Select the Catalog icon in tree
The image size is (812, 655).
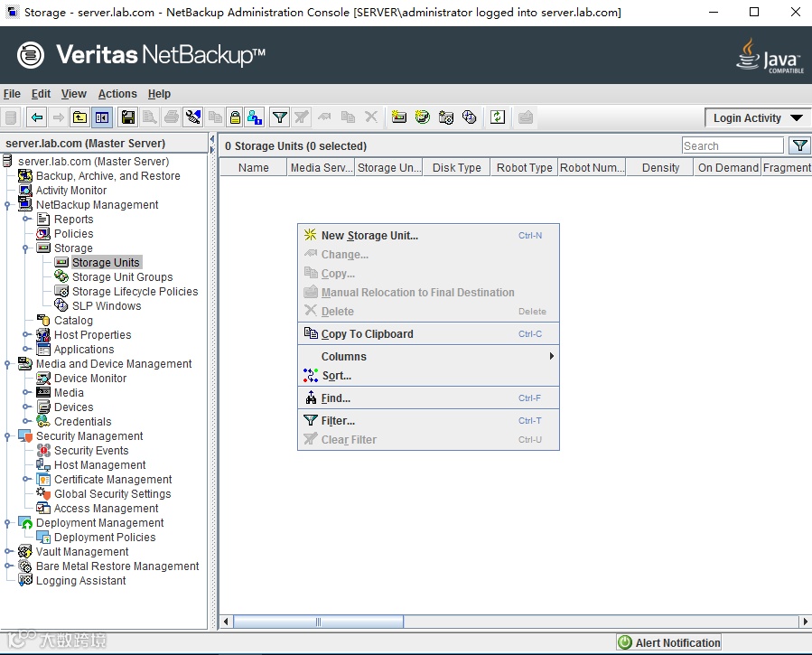click(43, 320)
